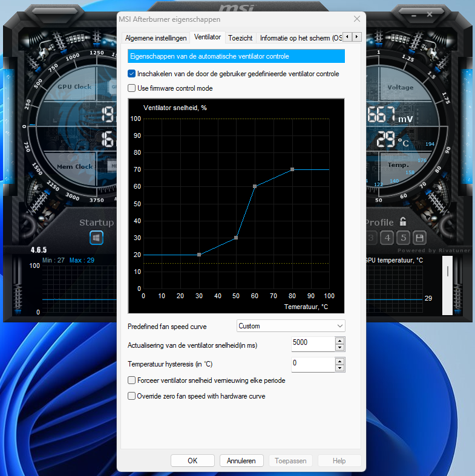475x476 pixels.
Task: Click the profile lock icon
Action: (403, 221)
